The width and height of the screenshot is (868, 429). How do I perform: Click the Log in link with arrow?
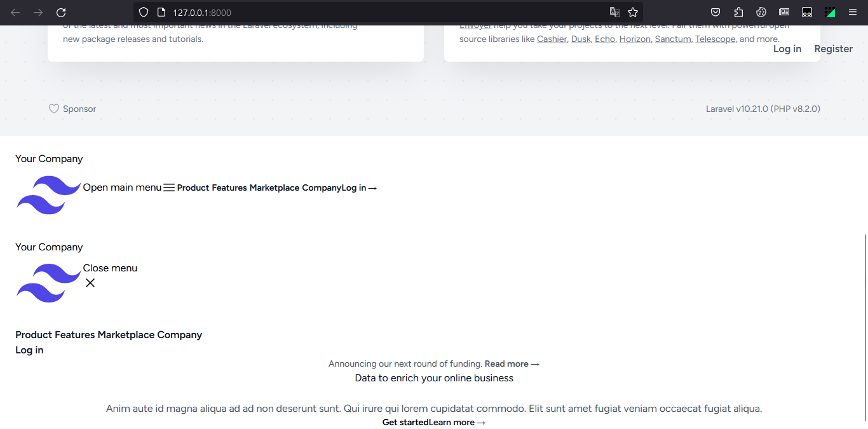coord(359,188)
